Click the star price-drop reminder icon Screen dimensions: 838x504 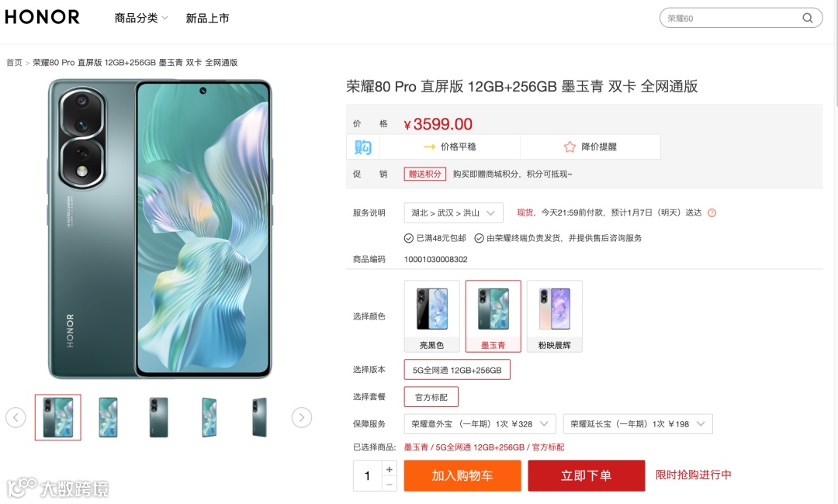click(570, 147)
